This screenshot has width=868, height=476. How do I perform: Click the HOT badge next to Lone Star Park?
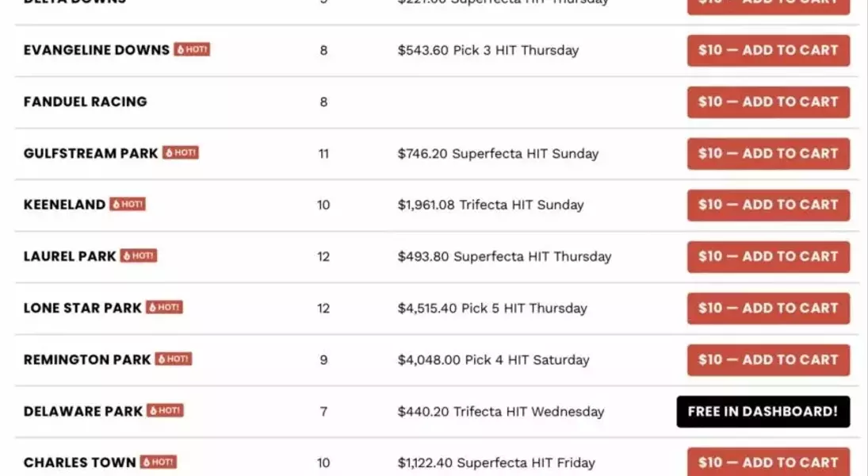[x=164, y=307]
